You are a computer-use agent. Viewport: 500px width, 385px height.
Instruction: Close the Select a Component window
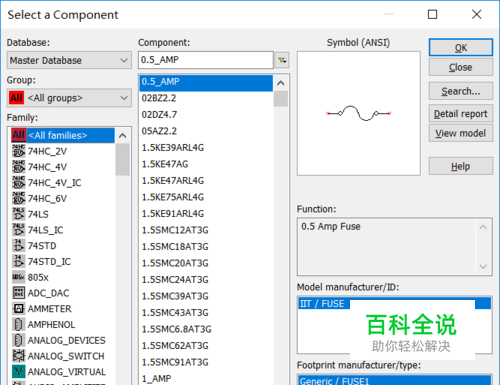[x=477, y=14]
